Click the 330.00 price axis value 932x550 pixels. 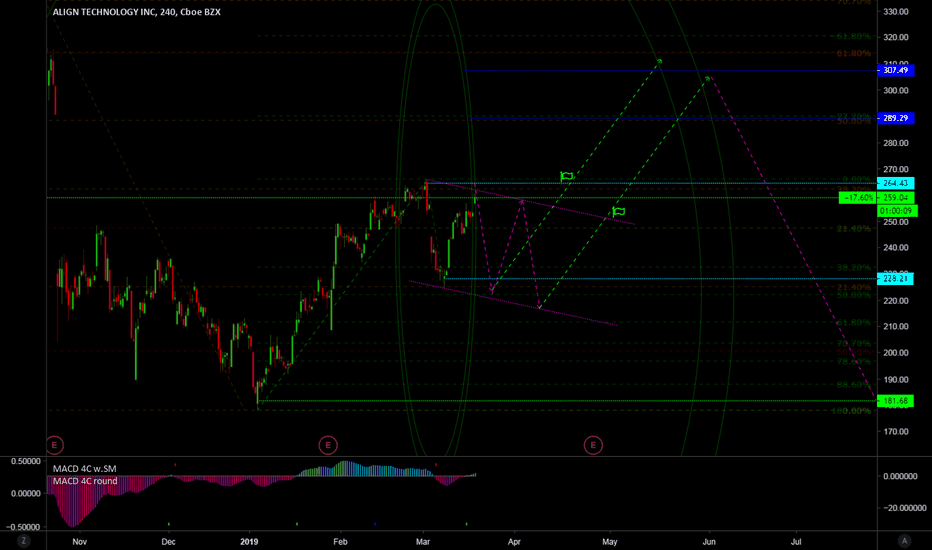pyautogui.click(x=896, y=12)
